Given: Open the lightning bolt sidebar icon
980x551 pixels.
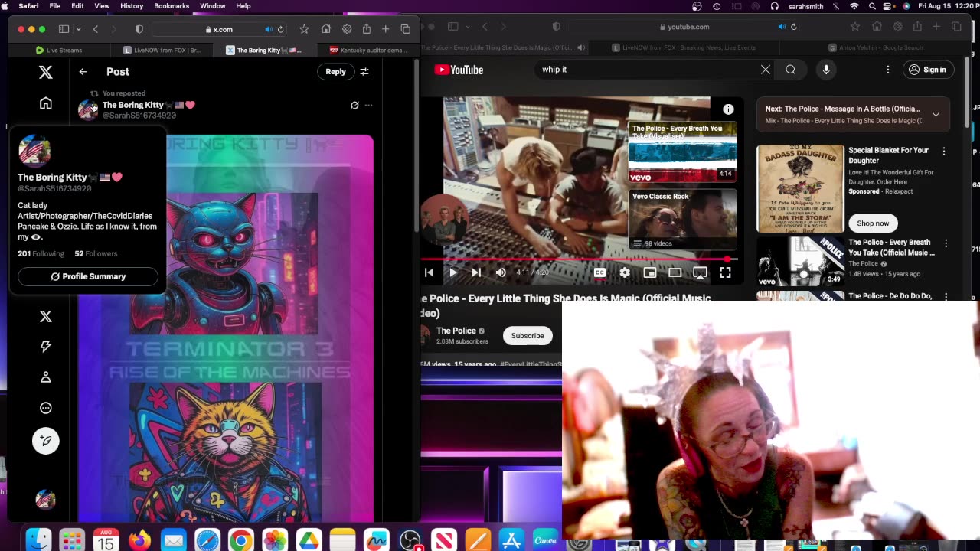Looking at the screenshot, I should tap(46, 347).
